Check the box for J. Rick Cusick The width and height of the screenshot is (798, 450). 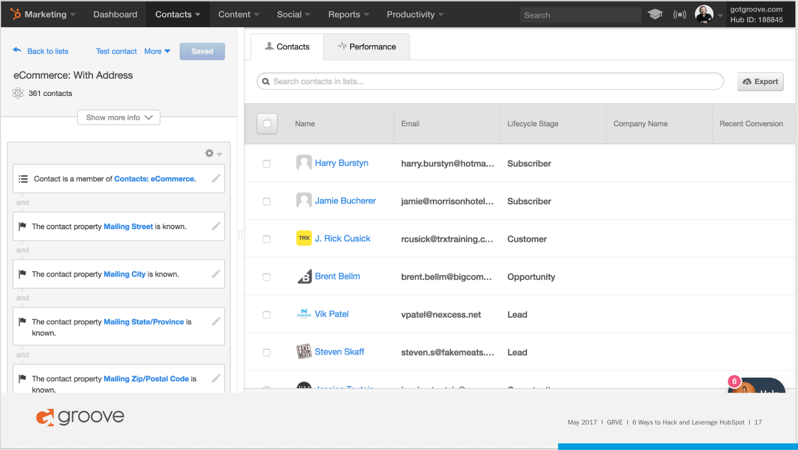(266, 239)
